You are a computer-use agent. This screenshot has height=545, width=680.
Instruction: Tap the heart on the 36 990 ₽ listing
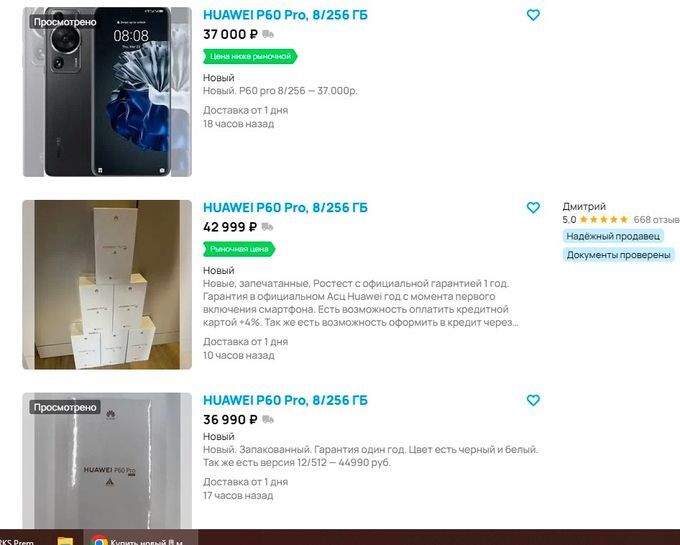(x=533, y=400)
